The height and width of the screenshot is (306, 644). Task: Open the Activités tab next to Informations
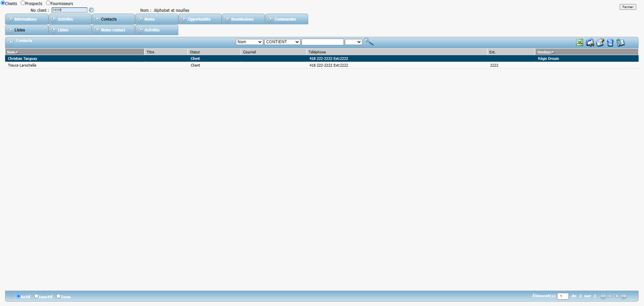tap(70, 19)
